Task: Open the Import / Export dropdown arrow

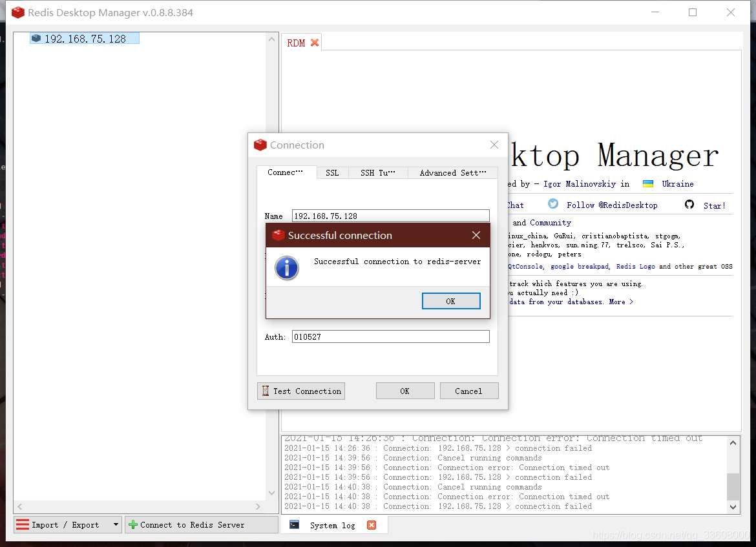Action: (x=116, y=524)
